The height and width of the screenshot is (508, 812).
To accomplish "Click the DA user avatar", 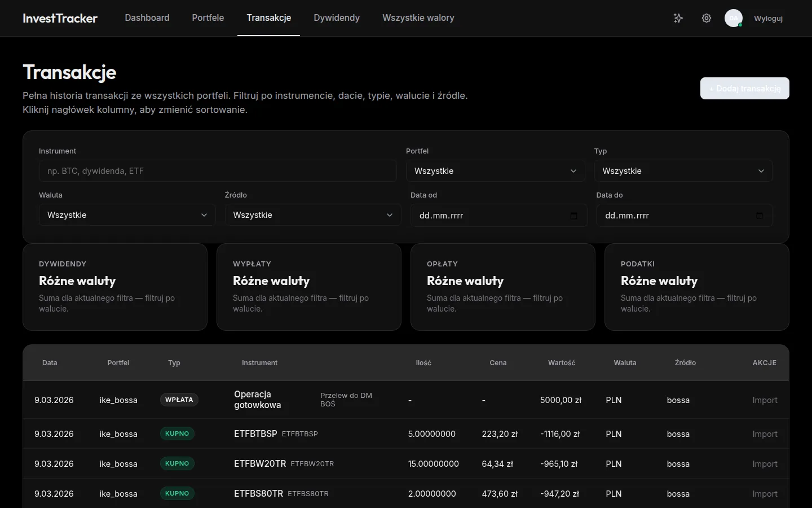I will click(x=733, y=18).
